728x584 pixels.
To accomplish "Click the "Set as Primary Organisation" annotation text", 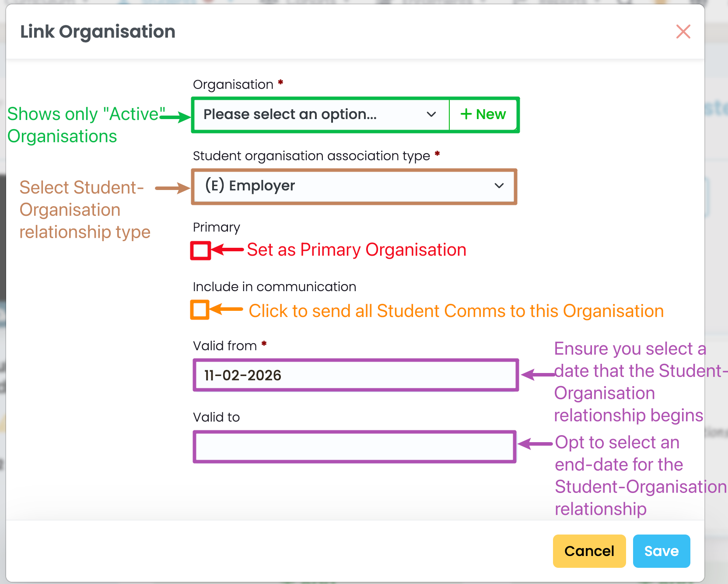I will coord(357,250).
